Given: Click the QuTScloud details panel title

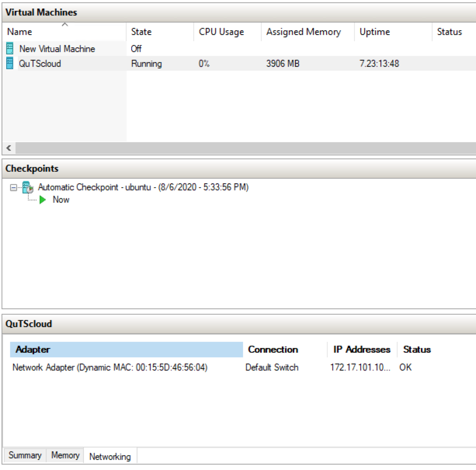Looking at the screenshot, I should pyautogui.click(x=29, y=324).
